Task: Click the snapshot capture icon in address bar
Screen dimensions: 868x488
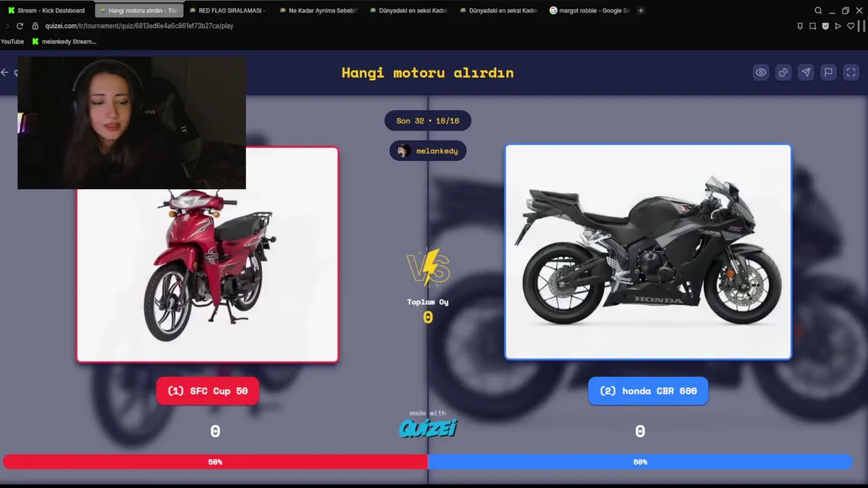Action: tap(812, 26)
